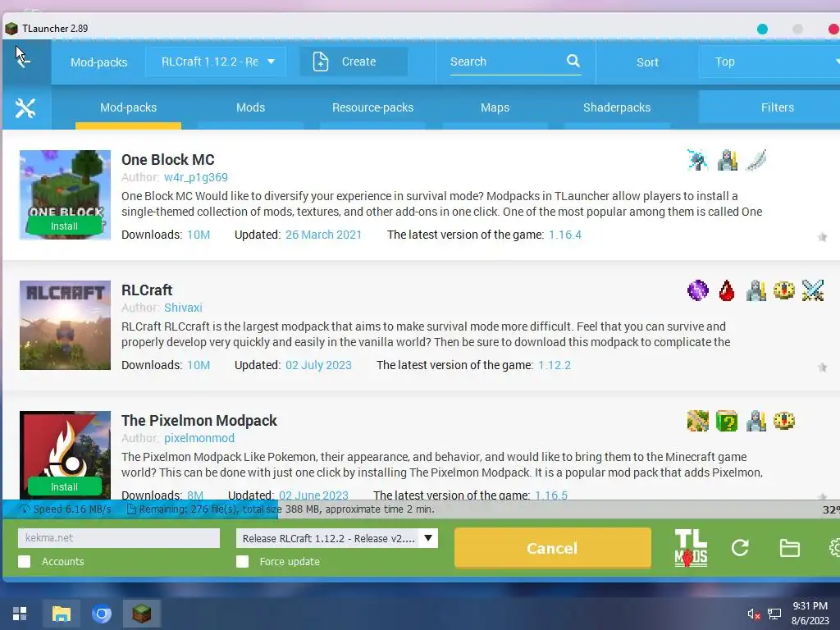Click RLCraft's red blood drop icon
The width and height of the screenshot is (840, 630).
click(727, 290)
